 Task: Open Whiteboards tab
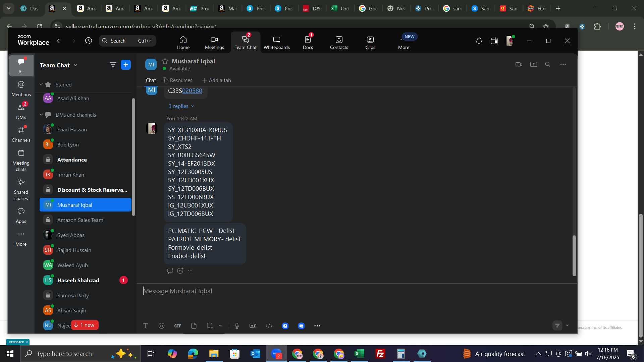[x=276, y=43]
